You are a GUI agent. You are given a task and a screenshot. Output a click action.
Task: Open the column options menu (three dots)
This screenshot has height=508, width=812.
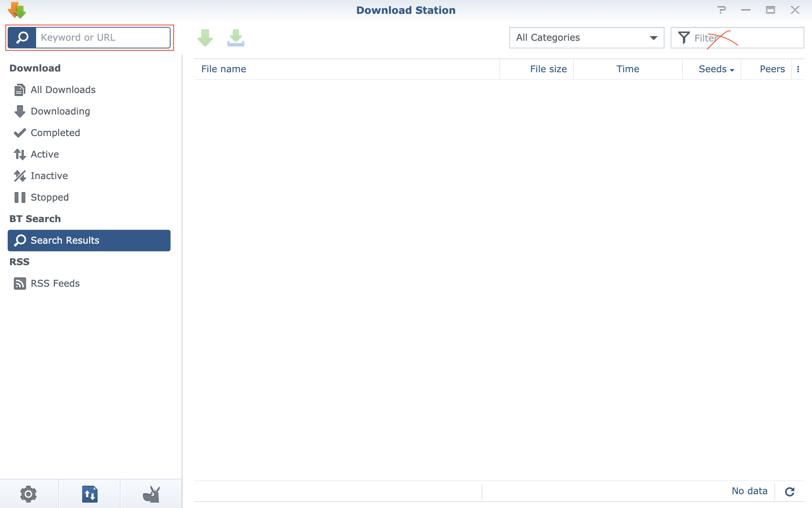(798, 69)
